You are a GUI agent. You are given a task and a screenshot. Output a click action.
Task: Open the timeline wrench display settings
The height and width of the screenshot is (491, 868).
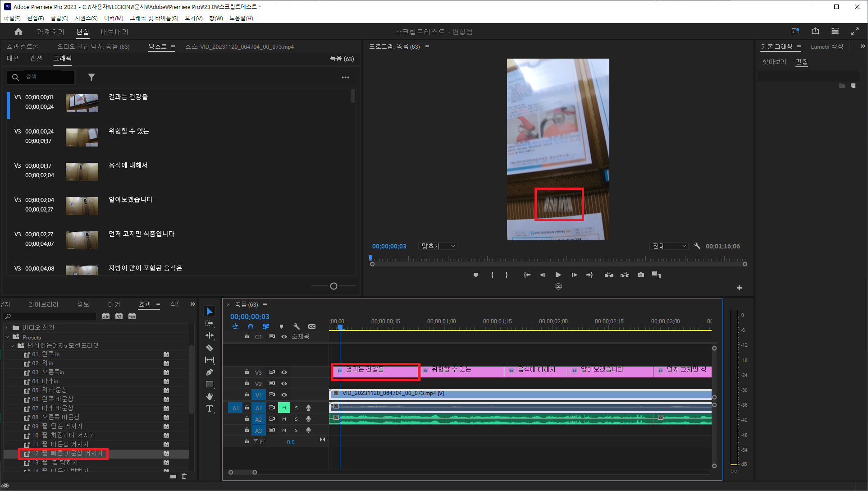(297, 326)
